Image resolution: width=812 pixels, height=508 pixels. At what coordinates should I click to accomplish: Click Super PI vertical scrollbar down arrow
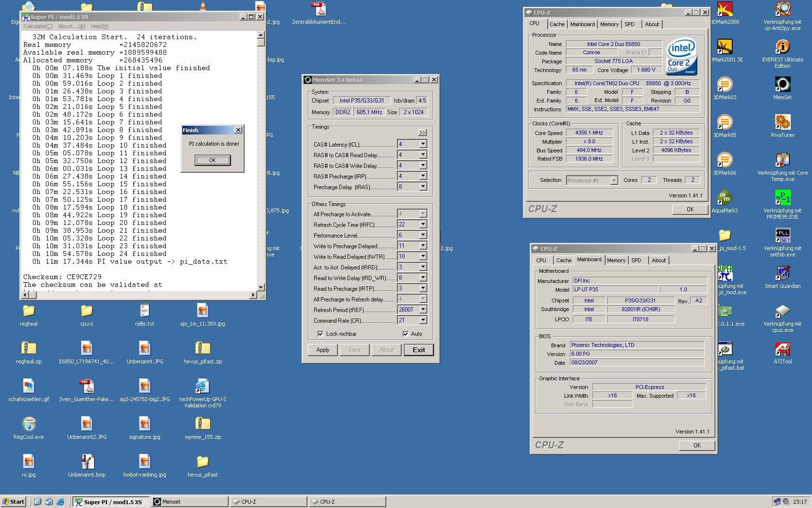pos(261,287)
